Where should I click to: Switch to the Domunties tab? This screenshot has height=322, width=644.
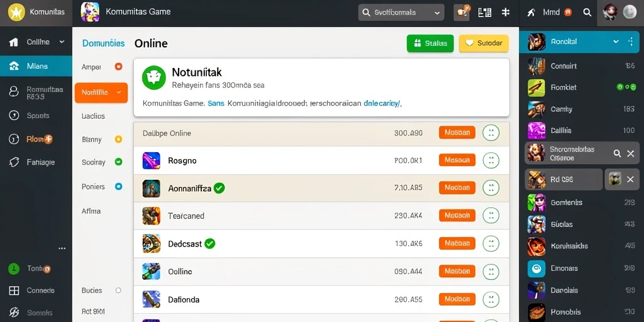pyautogui.click(x=104, y=43)
